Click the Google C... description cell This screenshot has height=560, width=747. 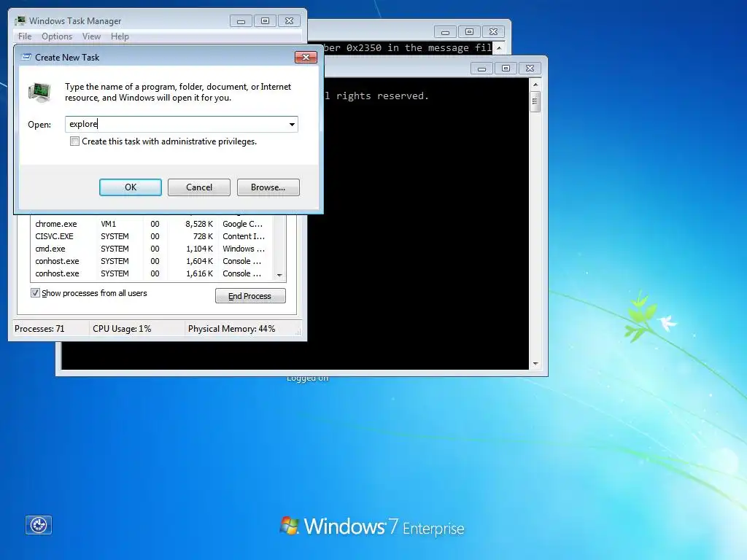[242, 224]
